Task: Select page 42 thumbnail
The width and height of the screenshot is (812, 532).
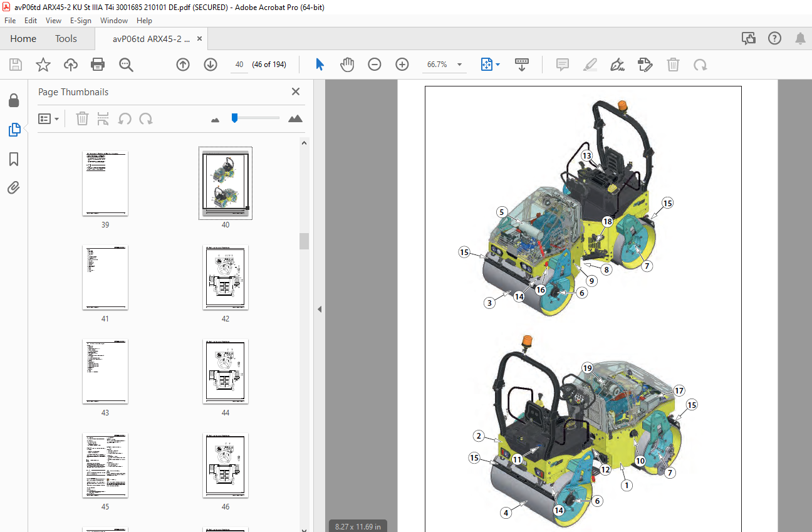Action: click(x=226, y=278)
